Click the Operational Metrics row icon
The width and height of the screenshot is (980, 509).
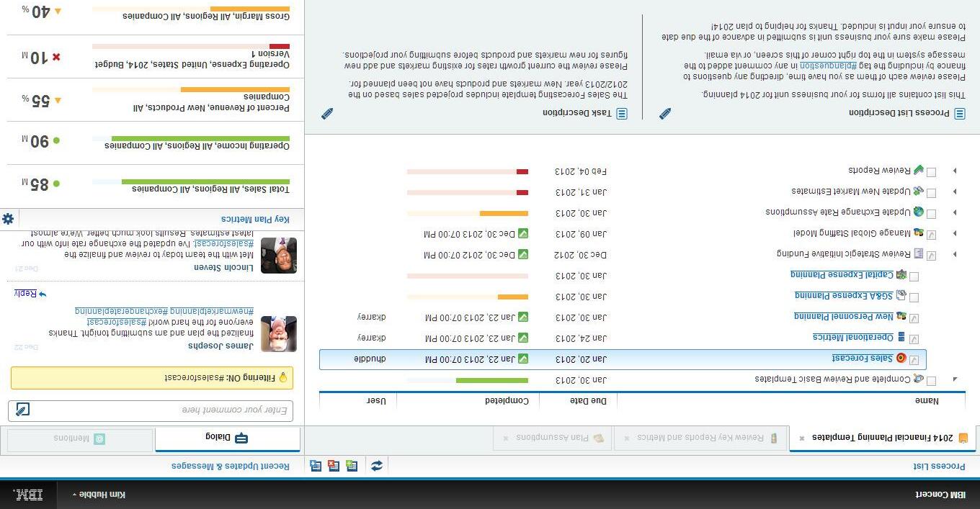tap(901, 337)
